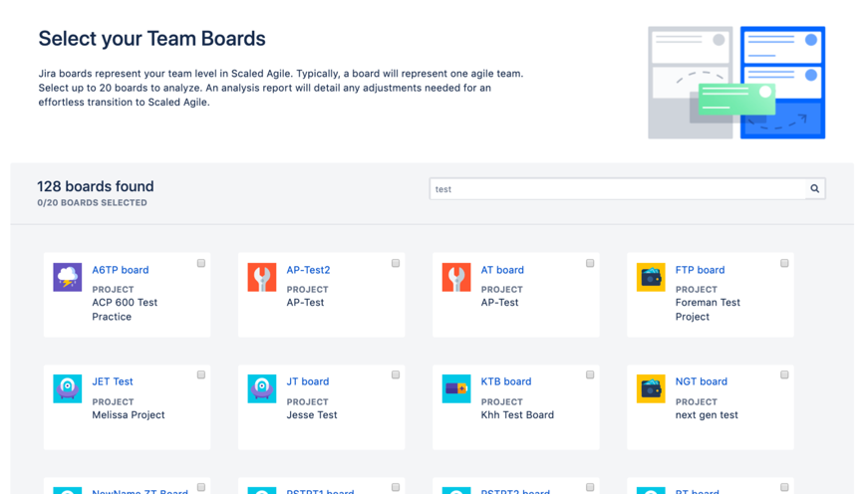Open the AP-Test2 link
The height and width of the screenshot is (494, 868).
click(308, 270)
